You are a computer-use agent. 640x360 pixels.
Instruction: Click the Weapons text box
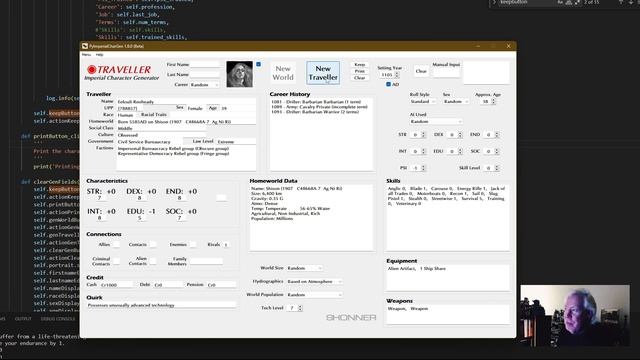pos(448,314)
